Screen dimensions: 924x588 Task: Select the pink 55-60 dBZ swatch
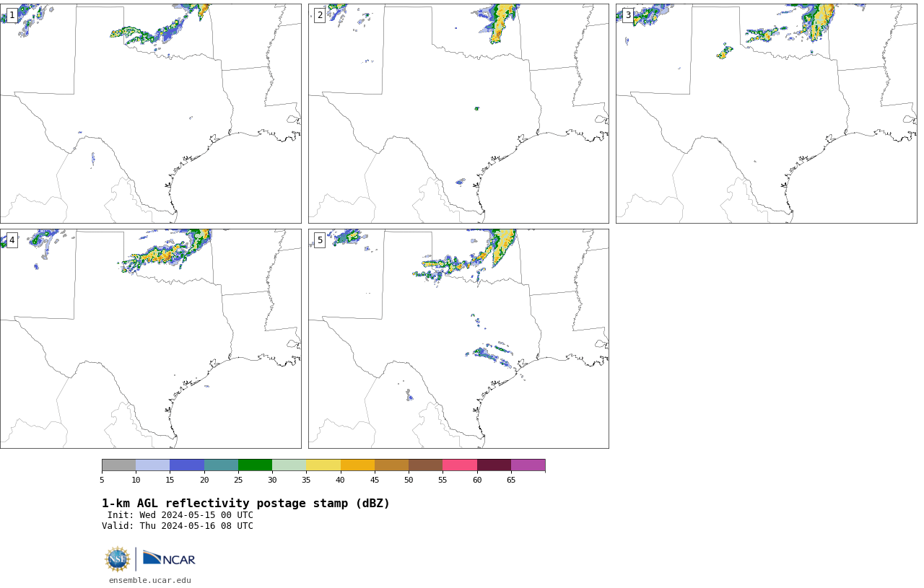pos(460,465)
